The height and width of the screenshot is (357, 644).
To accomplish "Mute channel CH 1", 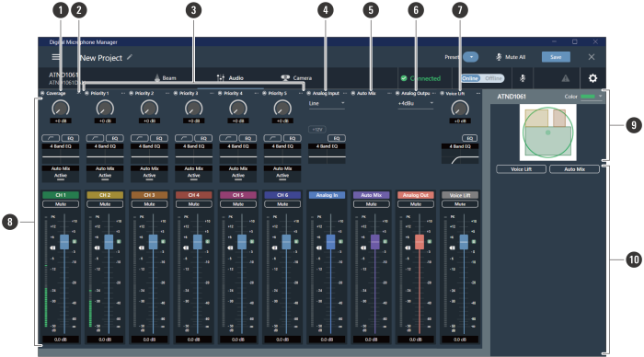I will [61, 204].
